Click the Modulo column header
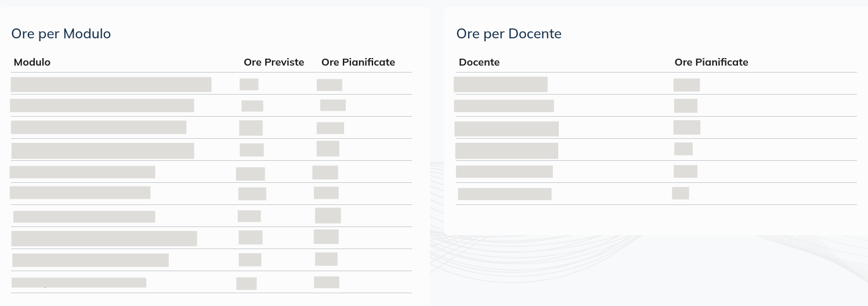 pyautogui.click(x=32, y=62)
